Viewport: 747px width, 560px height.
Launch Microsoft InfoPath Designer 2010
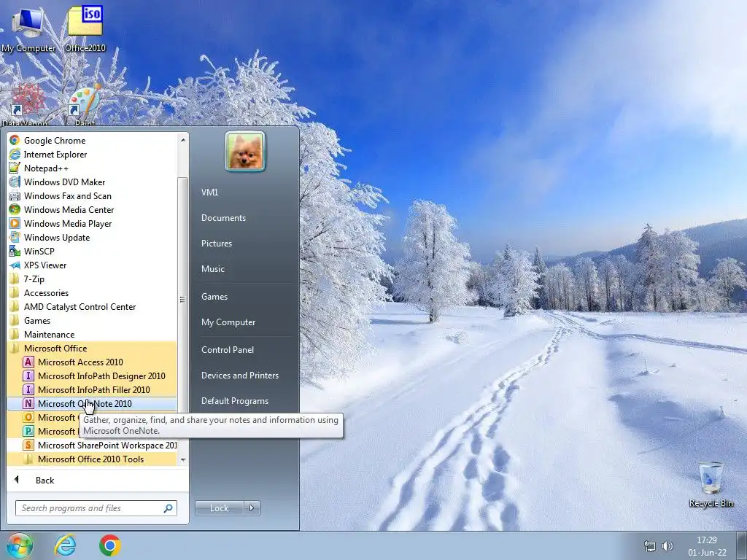click(x=91, y=376)
